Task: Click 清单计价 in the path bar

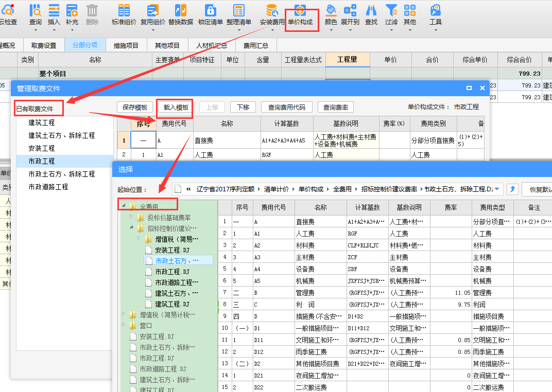Action: [x=276, y=189]
